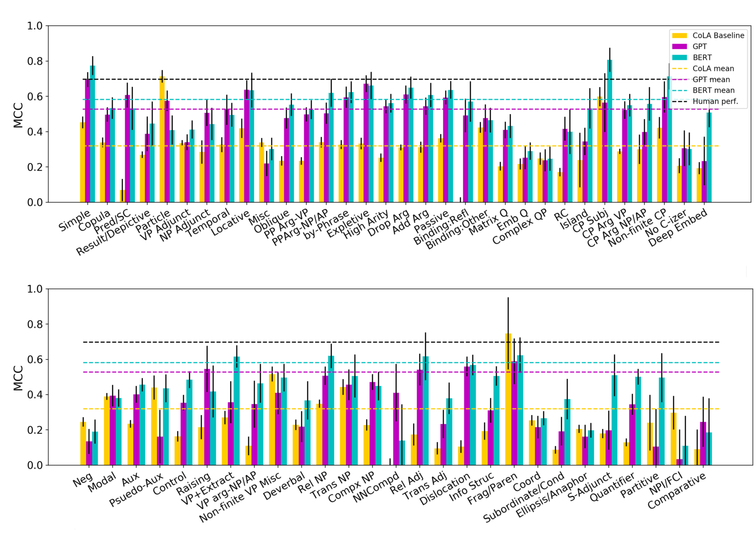756x551 pixels.
Task: Click the 'Binding:Refl' x-axis label
Action: coord(441,227)
